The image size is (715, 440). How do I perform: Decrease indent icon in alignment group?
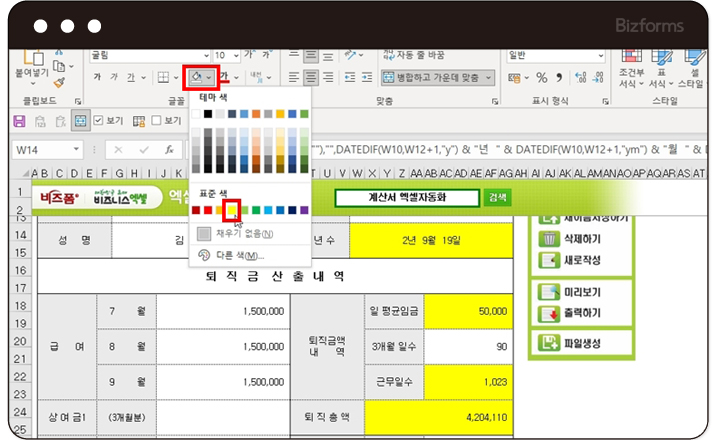(350, 78)
